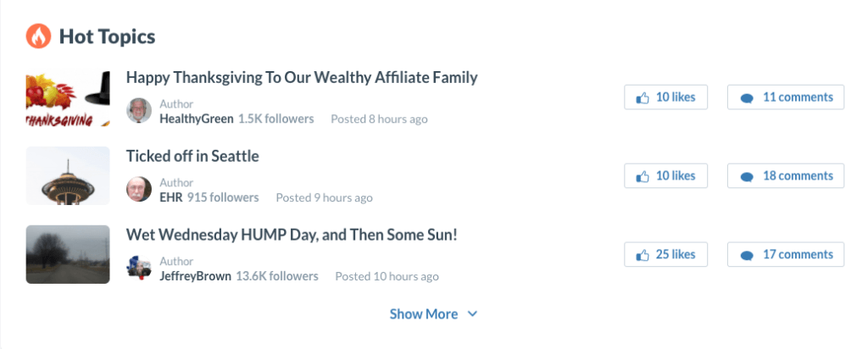
Task: Click the Thanksgiving post thumbnail
Action: point(68,97)
